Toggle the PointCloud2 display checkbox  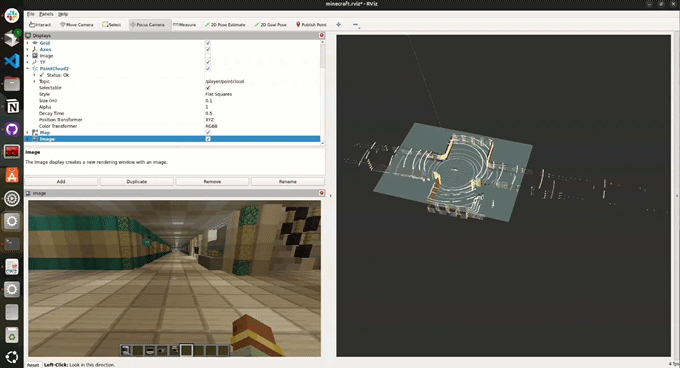(208, 68)
